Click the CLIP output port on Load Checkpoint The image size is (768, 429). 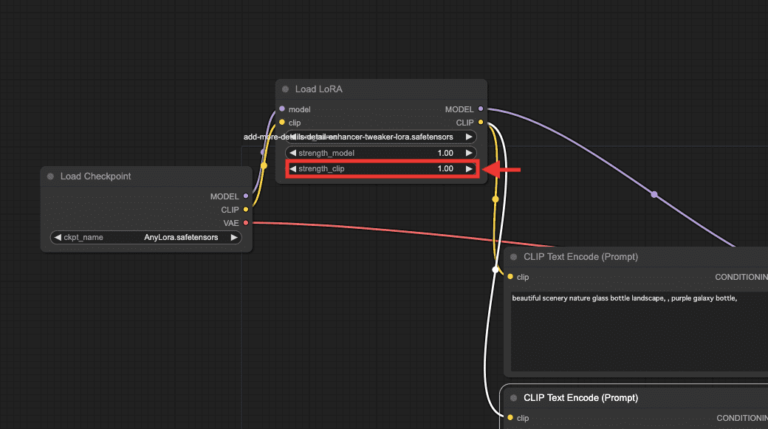[x=246, y=210]
